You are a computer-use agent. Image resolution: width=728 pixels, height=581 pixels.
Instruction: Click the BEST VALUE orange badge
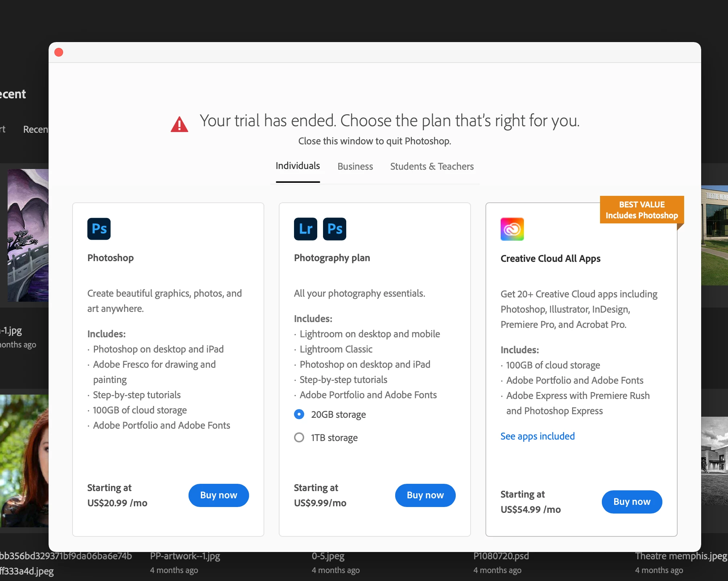coord(641,210)
